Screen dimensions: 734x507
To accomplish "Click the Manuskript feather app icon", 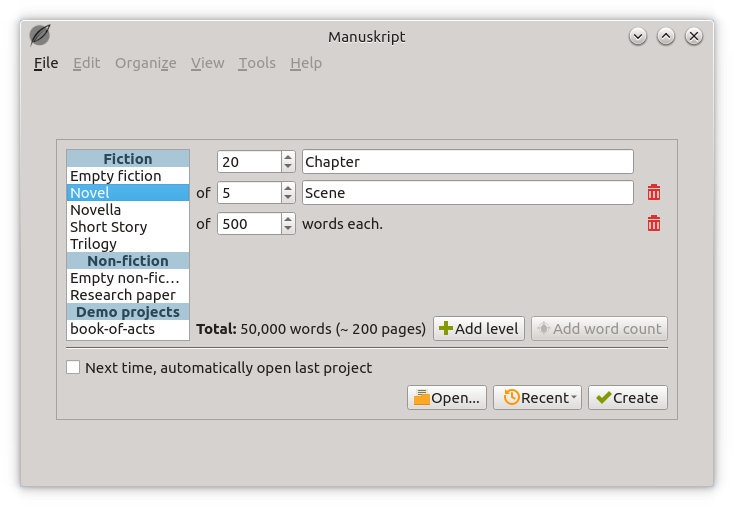I will coord(40,36).
